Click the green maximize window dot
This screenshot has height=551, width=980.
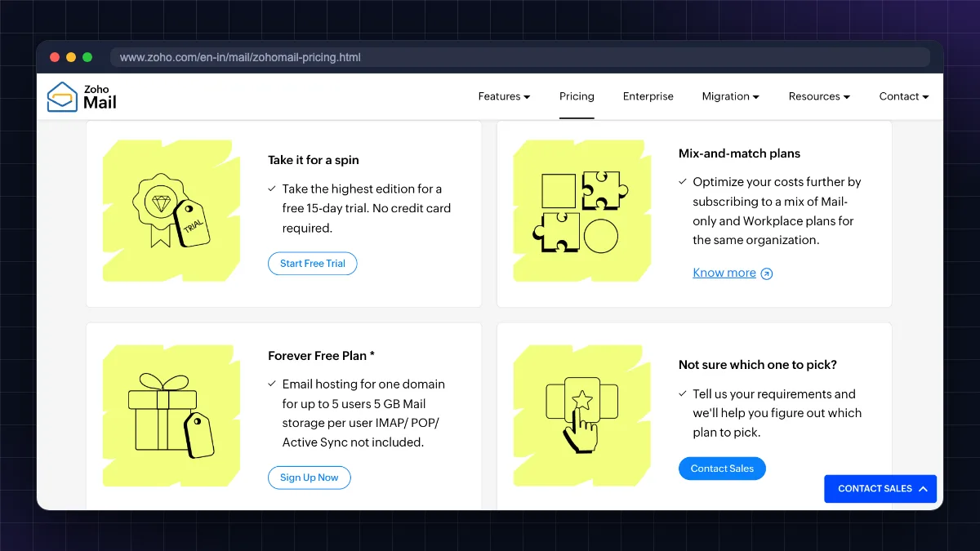87,57
